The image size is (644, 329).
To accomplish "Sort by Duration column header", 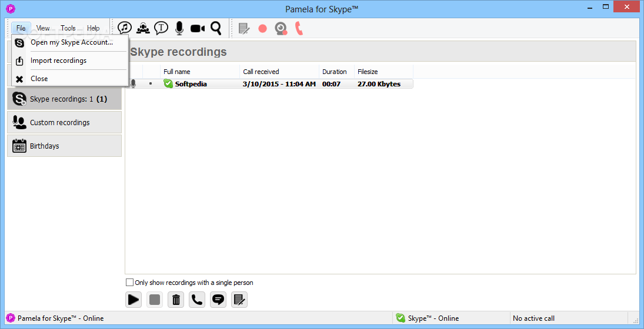I will point(336,72).
